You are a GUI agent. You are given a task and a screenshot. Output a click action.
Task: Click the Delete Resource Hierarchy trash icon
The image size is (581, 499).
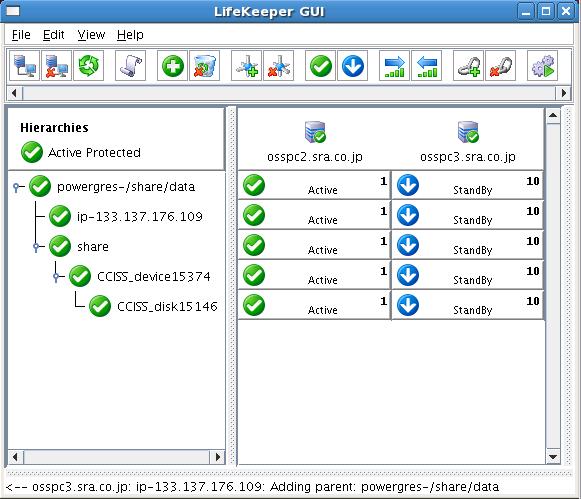click(205, 66)
